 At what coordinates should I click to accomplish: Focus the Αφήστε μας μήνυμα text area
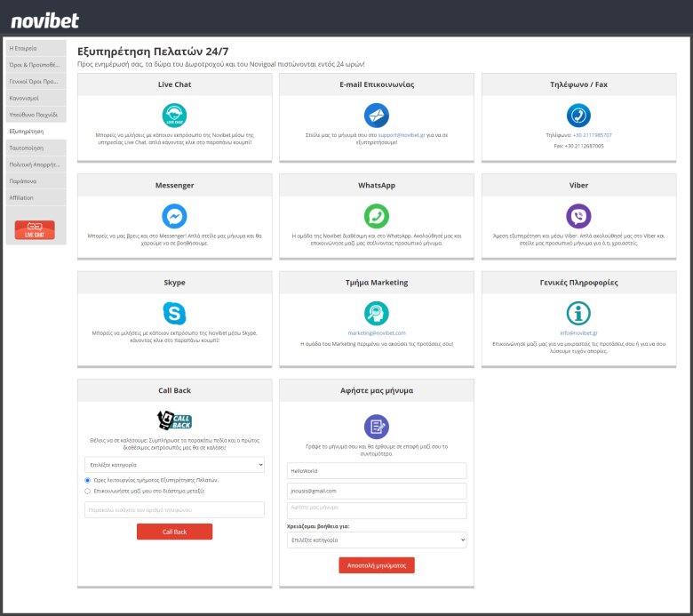coord(377,511)
